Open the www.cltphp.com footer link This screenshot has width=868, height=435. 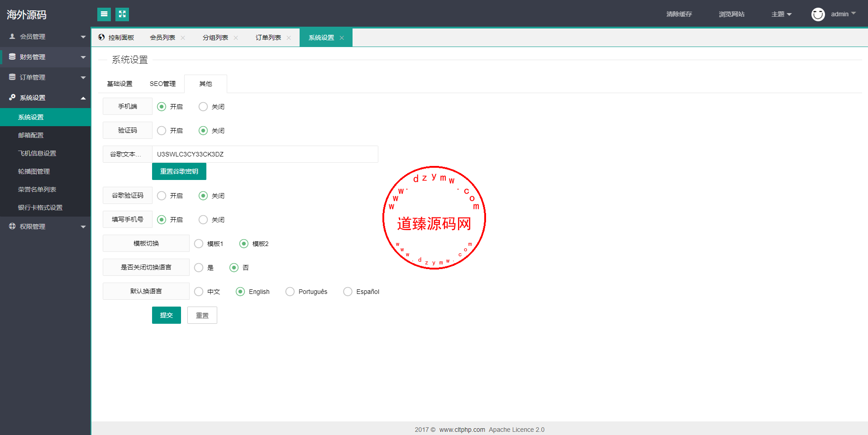pos(462,430)
